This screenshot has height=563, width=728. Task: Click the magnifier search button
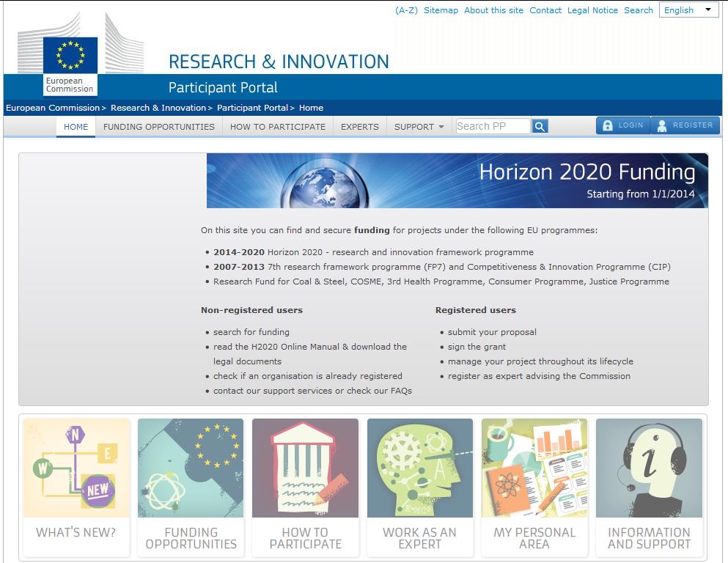[x=540, y=126]
